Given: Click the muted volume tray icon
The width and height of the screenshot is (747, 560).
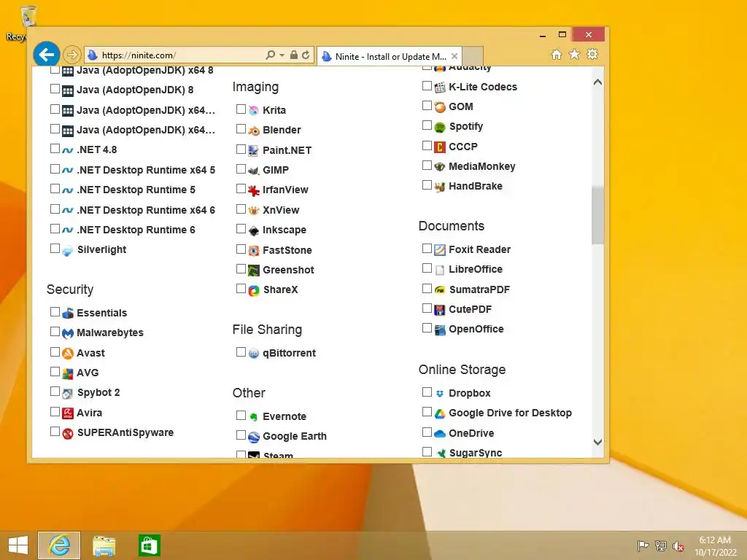Looking at the screenshot, I should [678, 545].
